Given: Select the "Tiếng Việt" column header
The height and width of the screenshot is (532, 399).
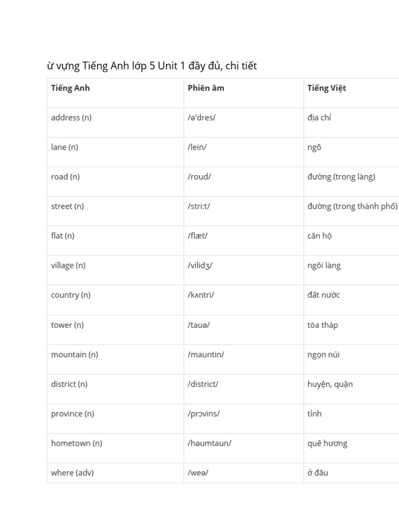Looking at the screenshot, I should (326, 88).
